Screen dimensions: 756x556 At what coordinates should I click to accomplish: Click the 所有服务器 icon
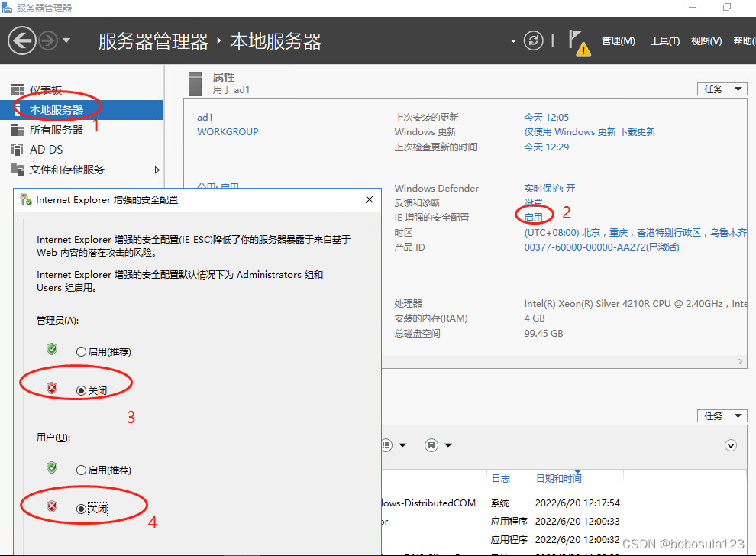[18, 130]
